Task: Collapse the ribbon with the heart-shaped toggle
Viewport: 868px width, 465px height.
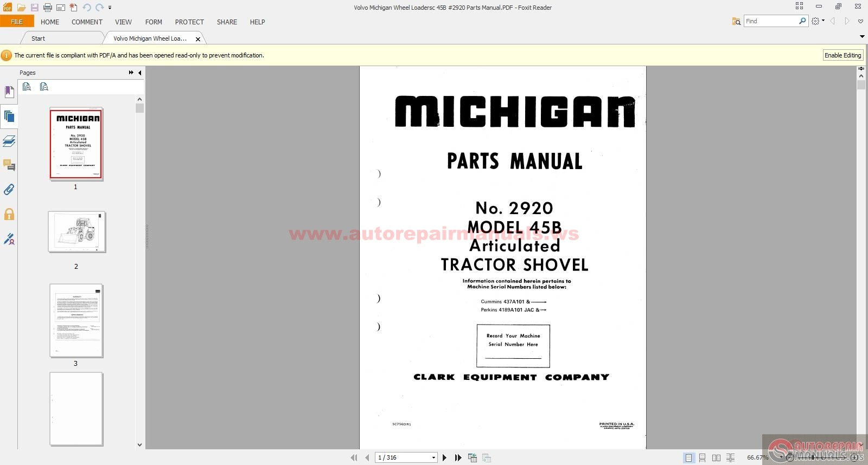Action: coord(860,22)
